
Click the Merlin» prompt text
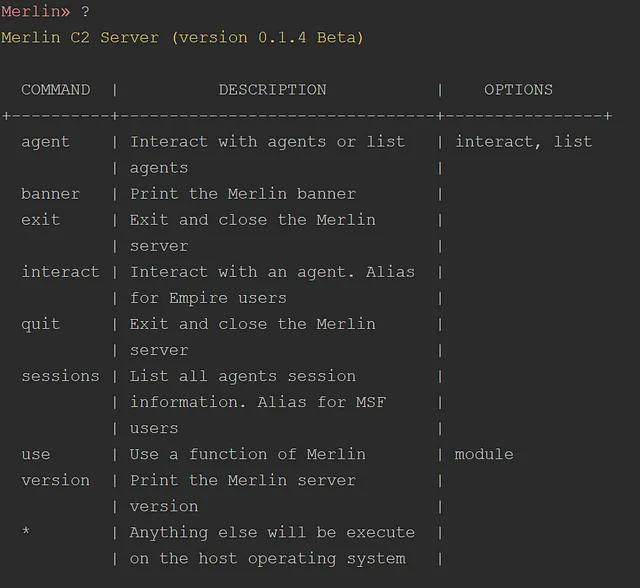point(35,11)
